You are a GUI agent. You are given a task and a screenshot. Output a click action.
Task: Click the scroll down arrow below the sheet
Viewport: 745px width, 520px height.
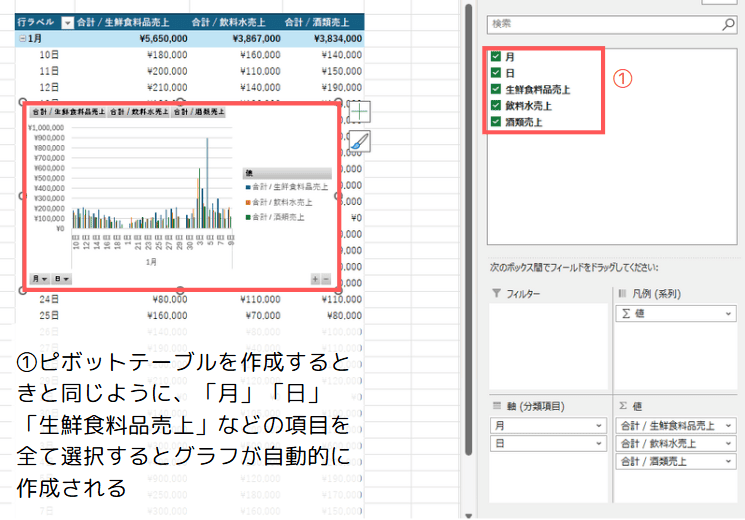468,515
